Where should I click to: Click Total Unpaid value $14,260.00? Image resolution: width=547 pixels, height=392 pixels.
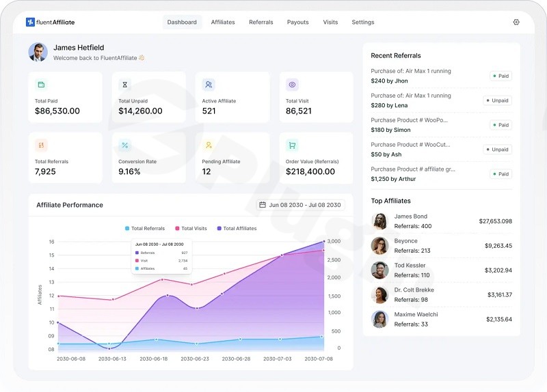tap(140, 111)
